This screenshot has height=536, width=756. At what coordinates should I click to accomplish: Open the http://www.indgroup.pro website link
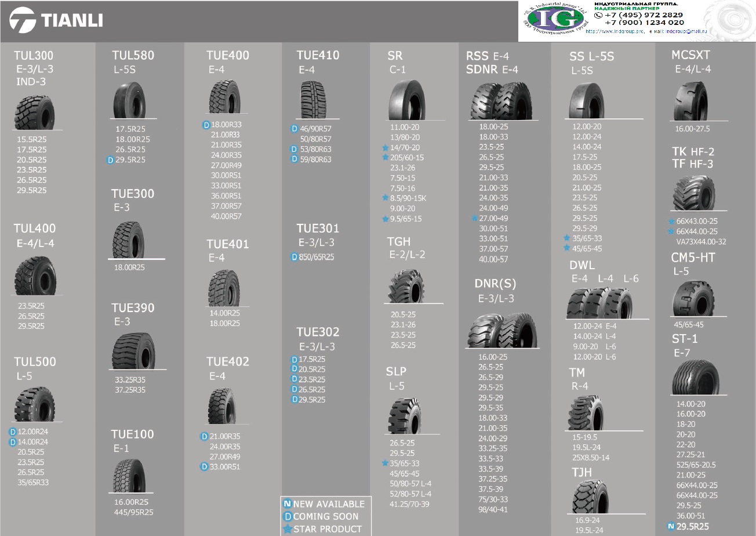[615, 31]
